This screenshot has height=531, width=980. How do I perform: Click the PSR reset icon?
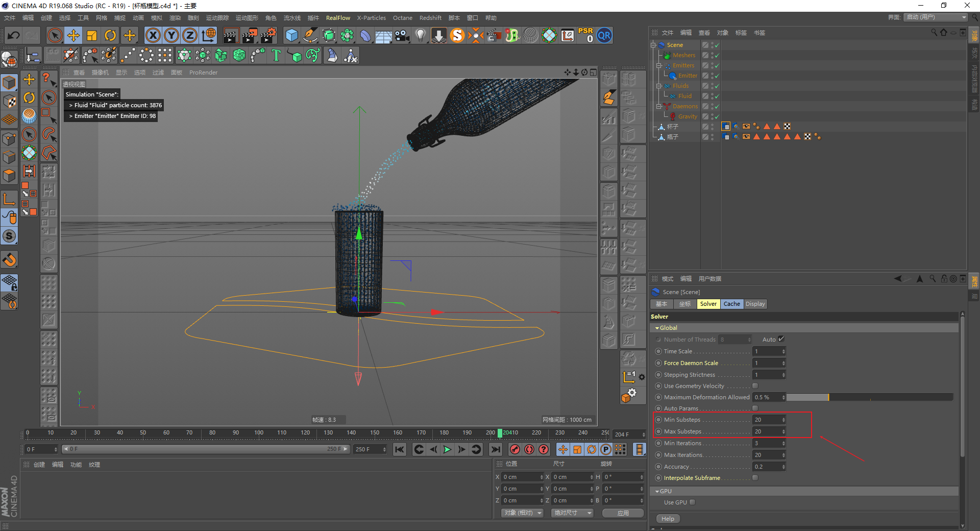coord(585,35)
